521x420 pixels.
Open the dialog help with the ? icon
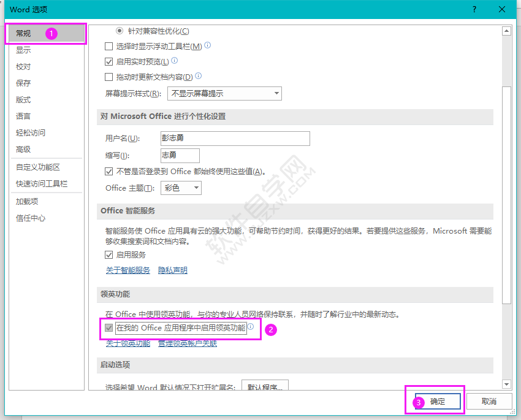[474, 9]
